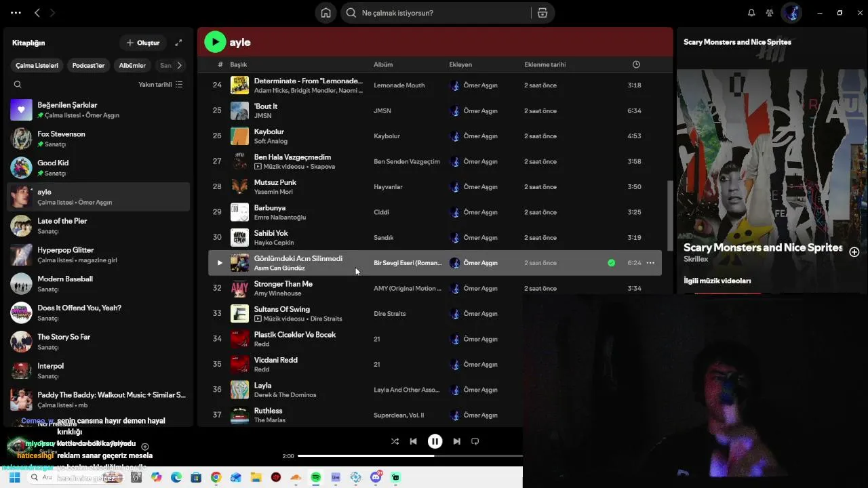Open the 'Beğenilen Şarkılar' playlist
This screenshot has width=868, height=488.
pos(98,110)
